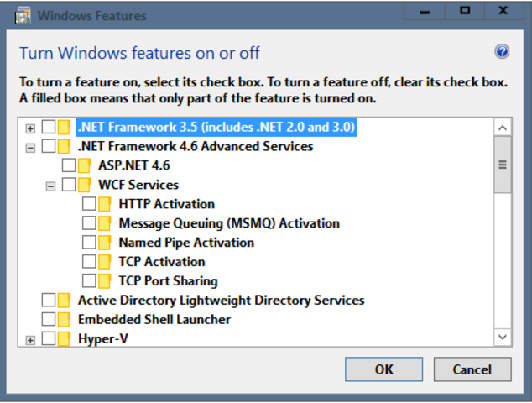Click the 'Turn Windows features on or off' heading
Viewport: 532px width, 403px height.
coord(139,53)
